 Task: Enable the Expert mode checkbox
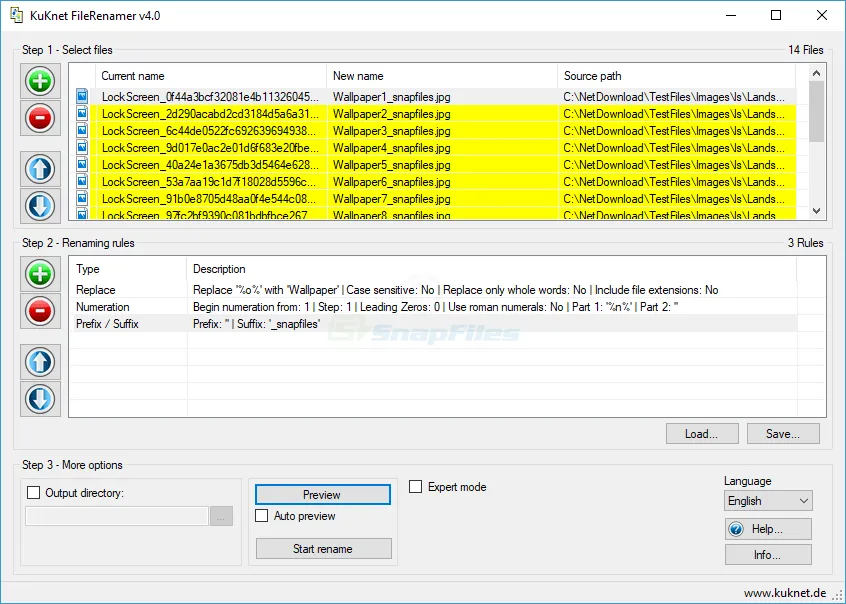415,486
